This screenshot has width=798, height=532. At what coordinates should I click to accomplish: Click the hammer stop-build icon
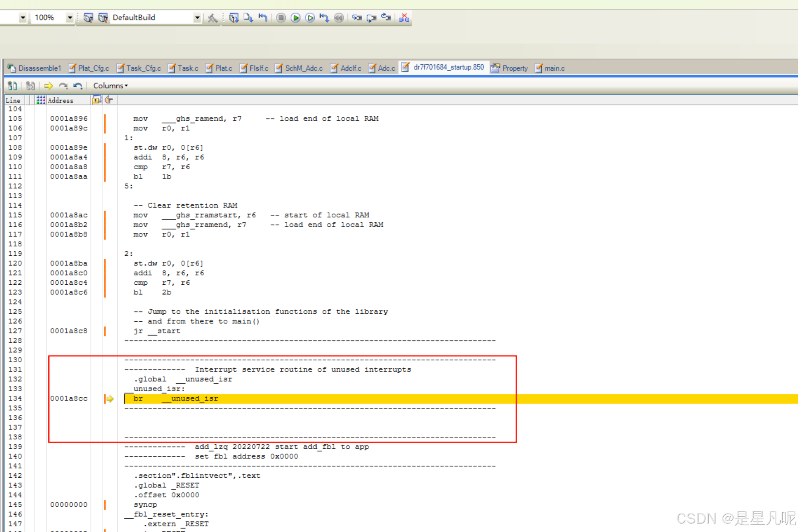[x=212, y=18]
